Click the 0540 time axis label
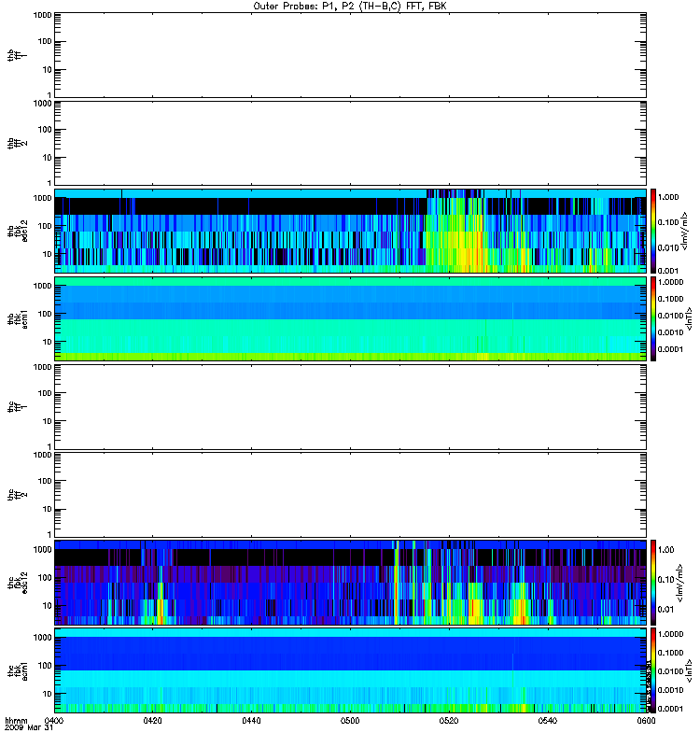Image resolution: width=700 pixels, height=747 pixels. [x=547, y=720]
